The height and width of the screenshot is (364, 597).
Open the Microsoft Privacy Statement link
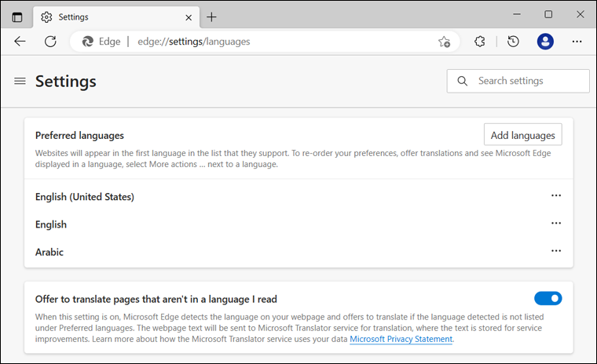pos(401,339)
